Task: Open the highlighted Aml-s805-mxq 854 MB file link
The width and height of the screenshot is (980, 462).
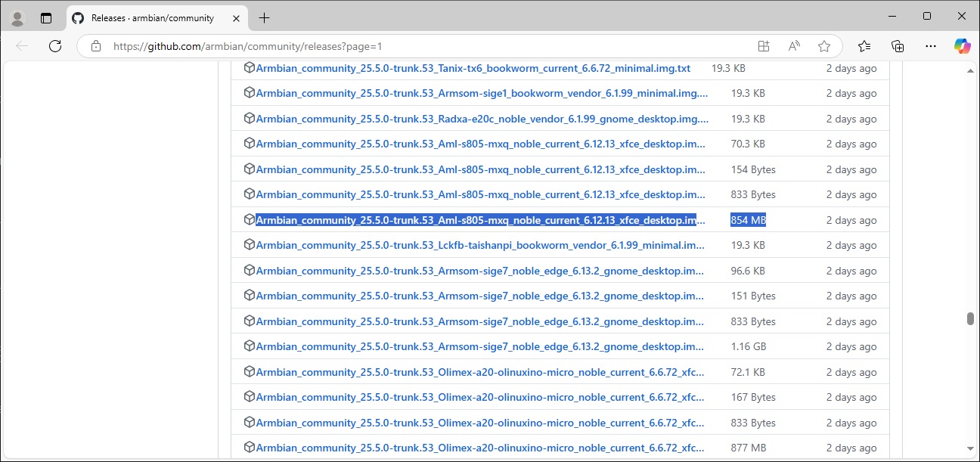Action: (x=481, y=220)
